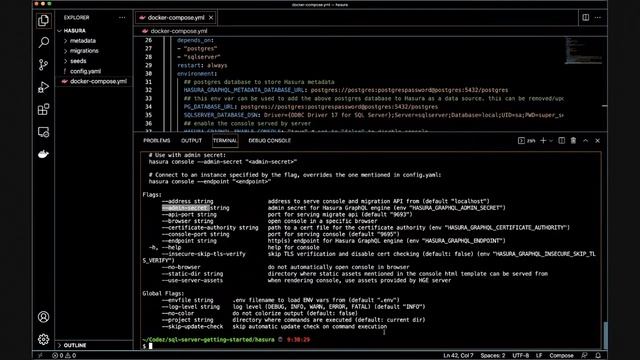Click line number 31 in editor gutter
The image size is (640, 360).
coord(148,82)
